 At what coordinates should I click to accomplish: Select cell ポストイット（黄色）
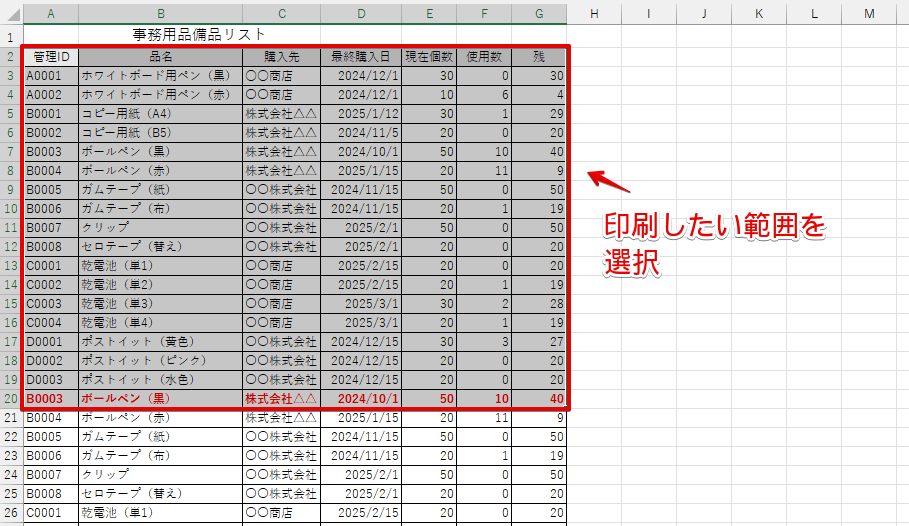point(161,342)
